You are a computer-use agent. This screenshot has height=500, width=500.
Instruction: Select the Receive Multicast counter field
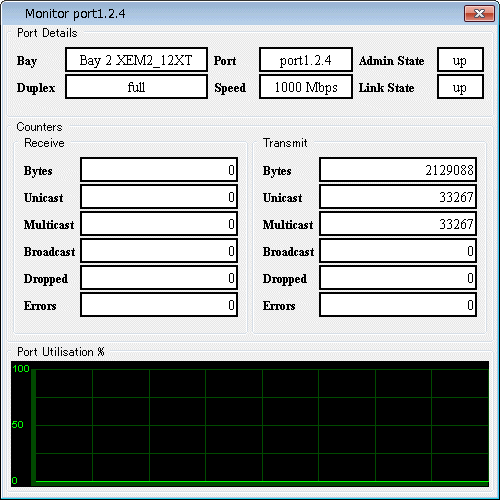tap(159, 224)
